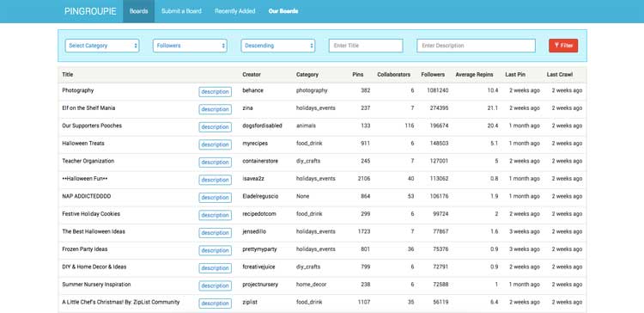Click creator name dogsfordisabled
The image size is (644, 313).
[263, 126]
